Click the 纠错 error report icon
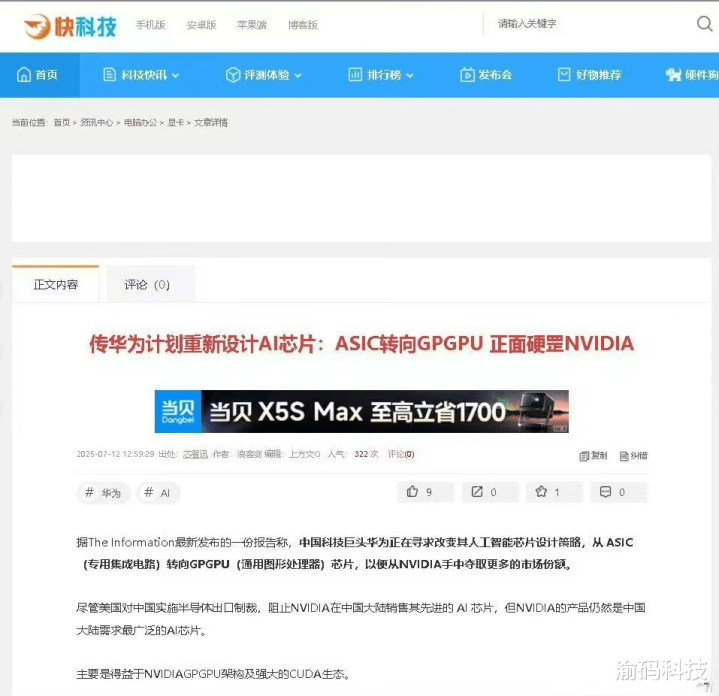719x696 pixels. tap(624, 456)
